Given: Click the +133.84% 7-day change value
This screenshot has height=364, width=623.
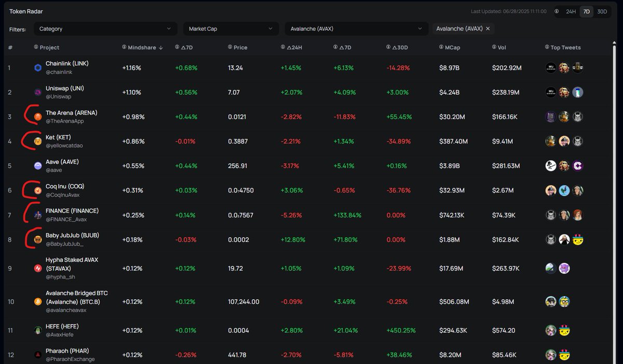Looking at the screenshot, I should click(x=348, y=215).
